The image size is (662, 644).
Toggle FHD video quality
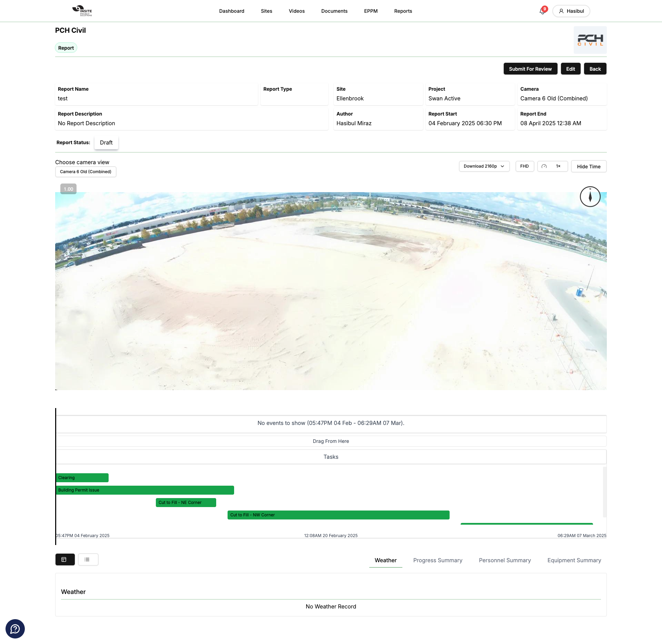coord(524,166)
